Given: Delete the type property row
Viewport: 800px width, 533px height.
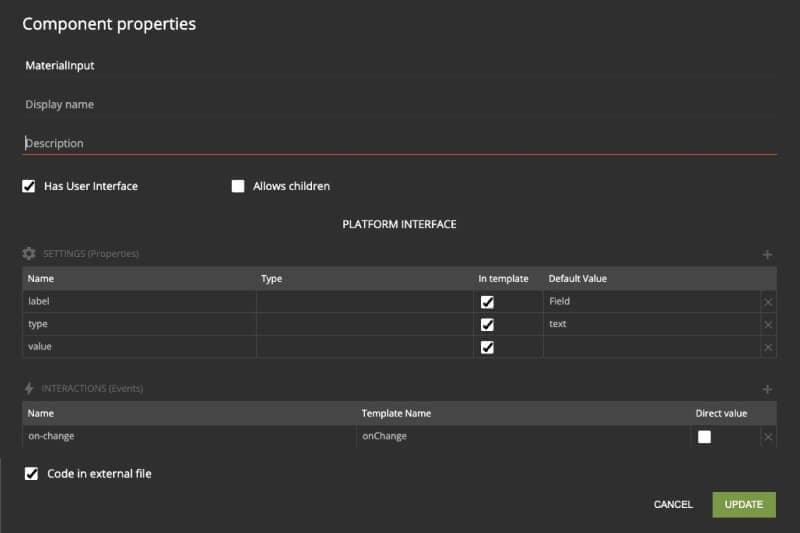Looking at the screenshot, I should point(768,324).
